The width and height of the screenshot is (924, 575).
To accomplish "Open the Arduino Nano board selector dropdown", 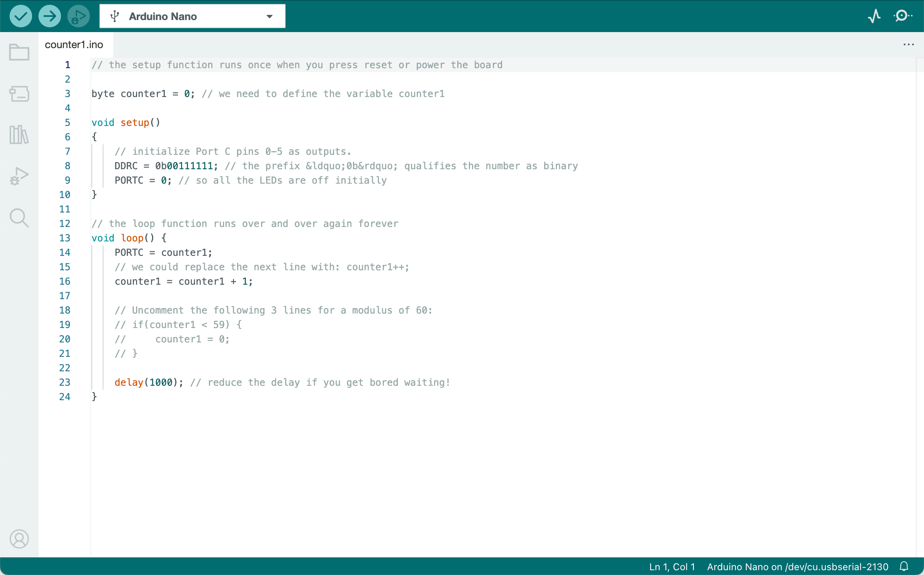I will tap(192, 16).
